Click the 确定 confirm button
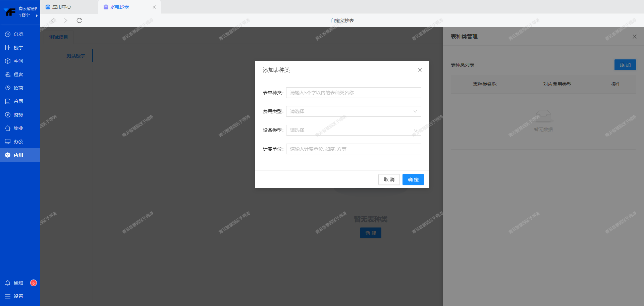Image resolution: width=644 pixels, height=306 pixels. click(x=413, y=180)
